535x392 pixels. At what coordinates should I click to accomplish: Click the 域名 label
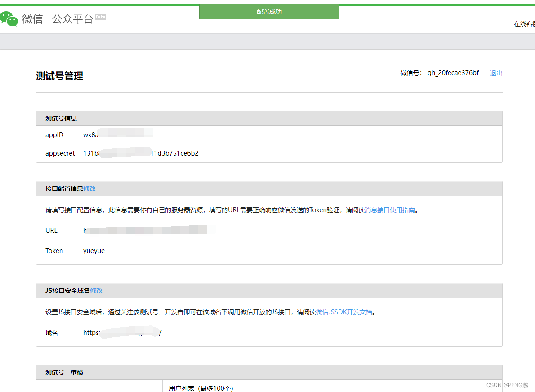pyautogui.click(x=52, y=333)
